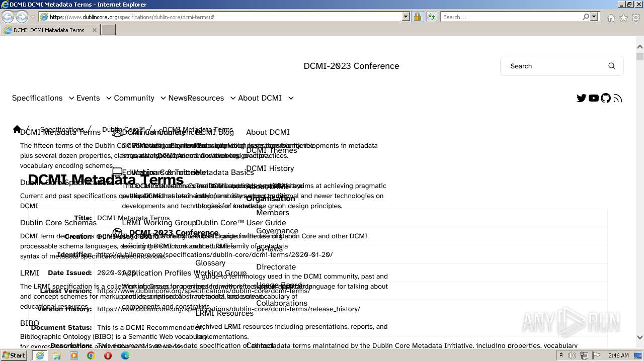Launch Chrome from taskbar
The image size is (644, 362).
(x=91, y=355)
